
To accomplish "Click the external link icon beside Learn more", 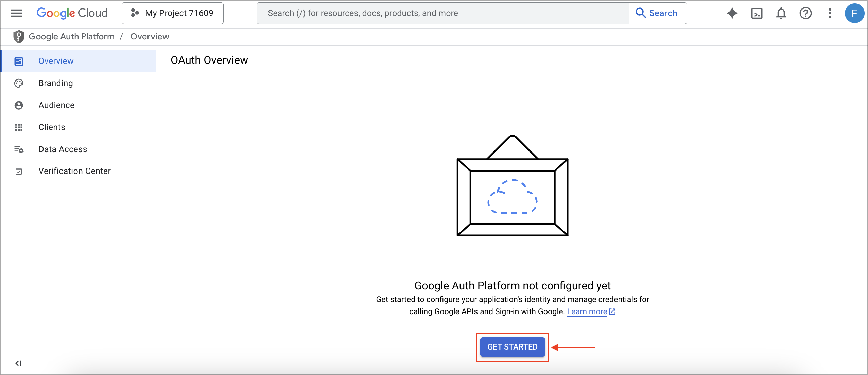I will pos(612,311).
